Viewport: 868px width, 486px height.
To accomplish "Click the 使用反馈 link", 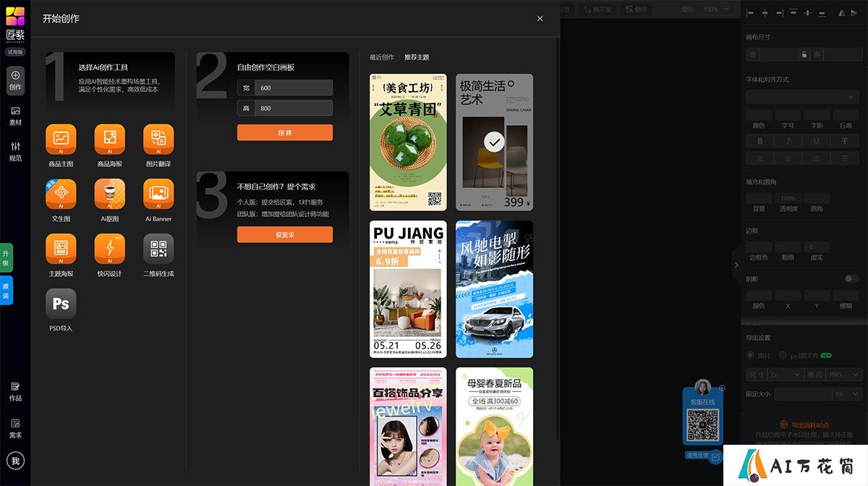I will pos(698,455).
